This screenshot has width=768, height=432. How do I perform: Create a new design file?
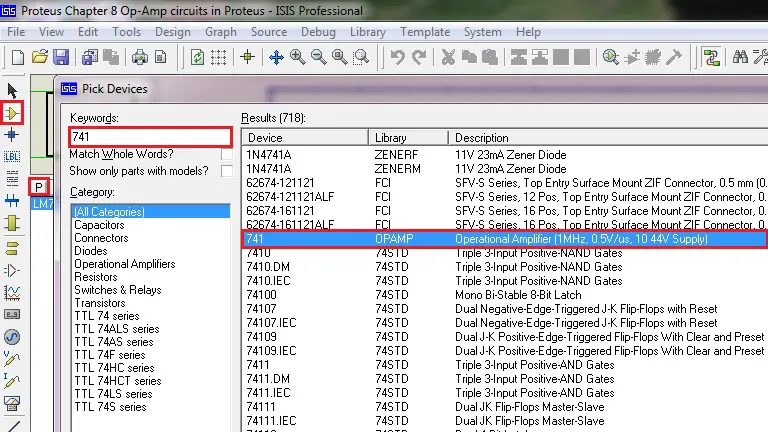pos(18,57)
